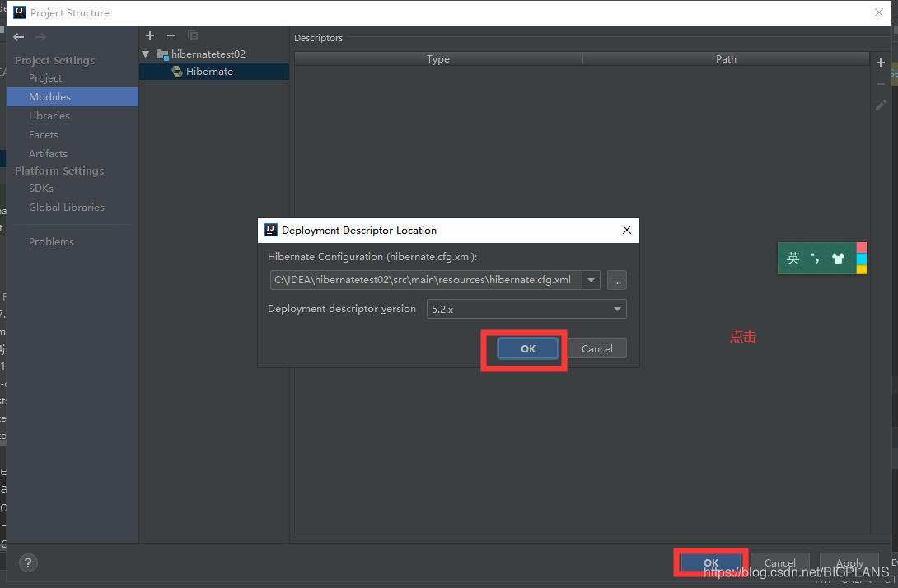Open Libraries settings section
The height and width of the screenshot is (588, 898).
point(49,115)
